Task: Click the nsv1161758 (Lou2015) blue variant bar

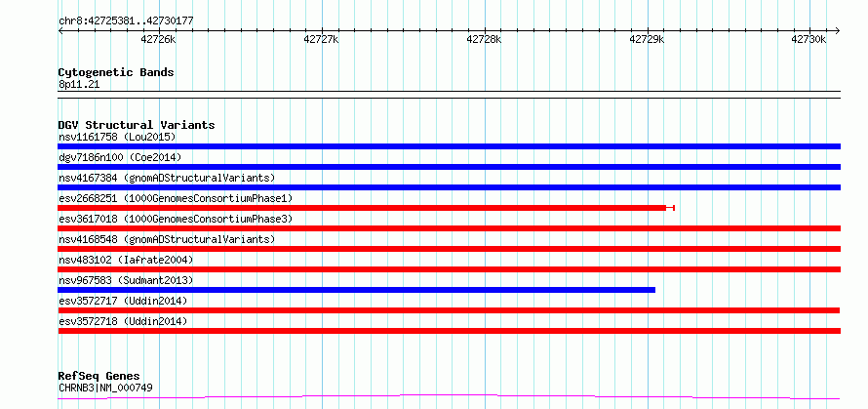Action: pyautogui.click(x=449, y=146)
